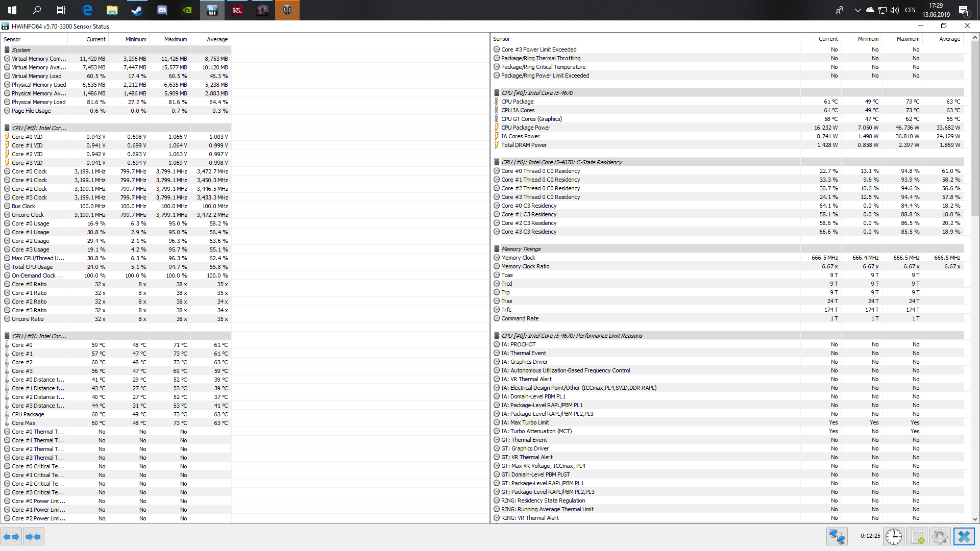Open Steam from the taskbar
This screenshot has width=980, height=551.
pyautogui.click(x=137, y=10)
